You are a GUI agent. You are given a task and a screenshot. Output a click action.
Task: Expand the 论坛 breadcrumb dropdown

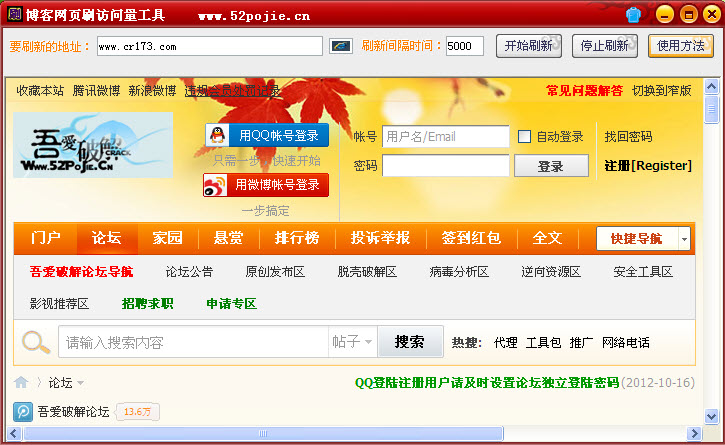80,383
